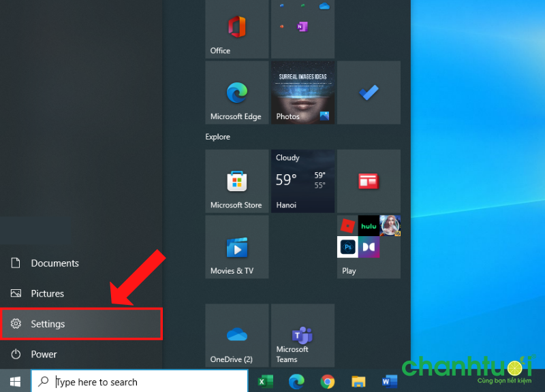Open the red News tile
Viewport: 545px width, 392px height.
(369, 181)
